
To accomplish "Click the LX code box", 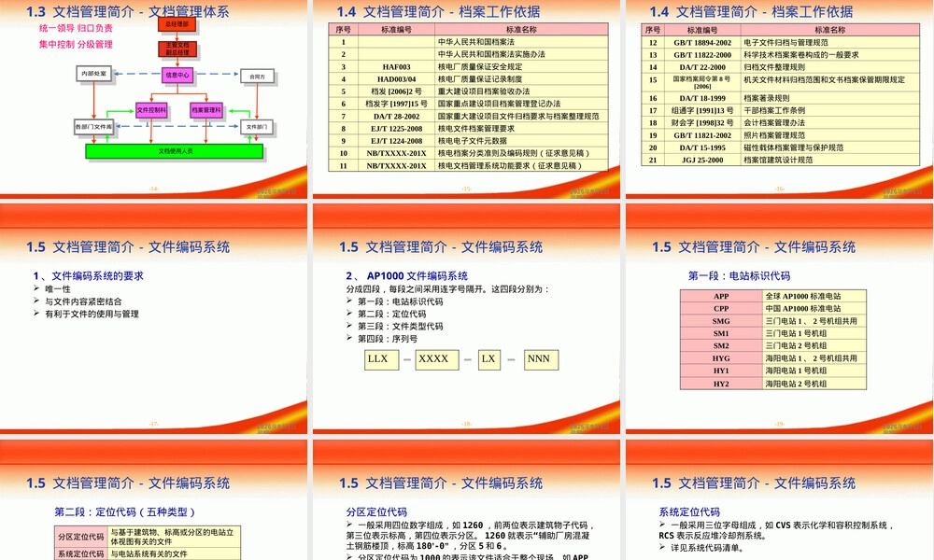I will [489, 359].
